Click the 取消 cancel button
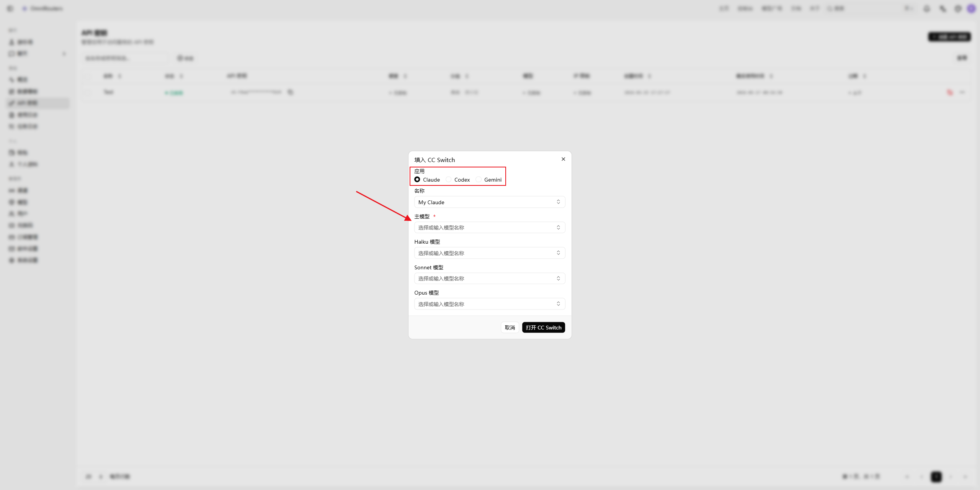Image resolution: width=980 pixels, height=490 pixels. pyautogui.click(x=510, y=328)
